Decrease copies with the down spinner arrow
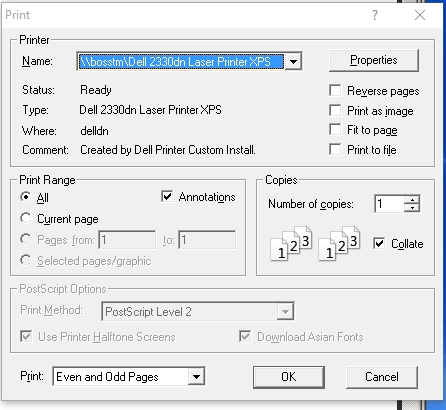 (412, 208)
